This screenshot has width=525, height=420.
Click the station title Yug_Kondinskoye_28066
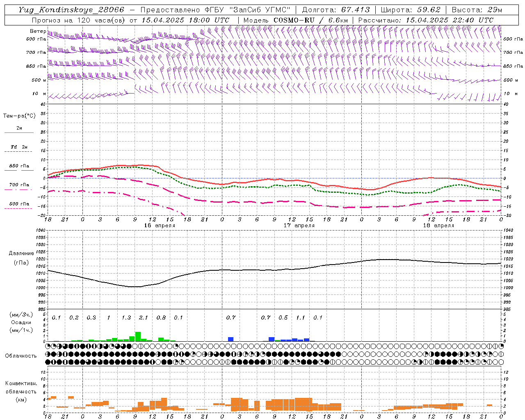(x=71, y=10)
